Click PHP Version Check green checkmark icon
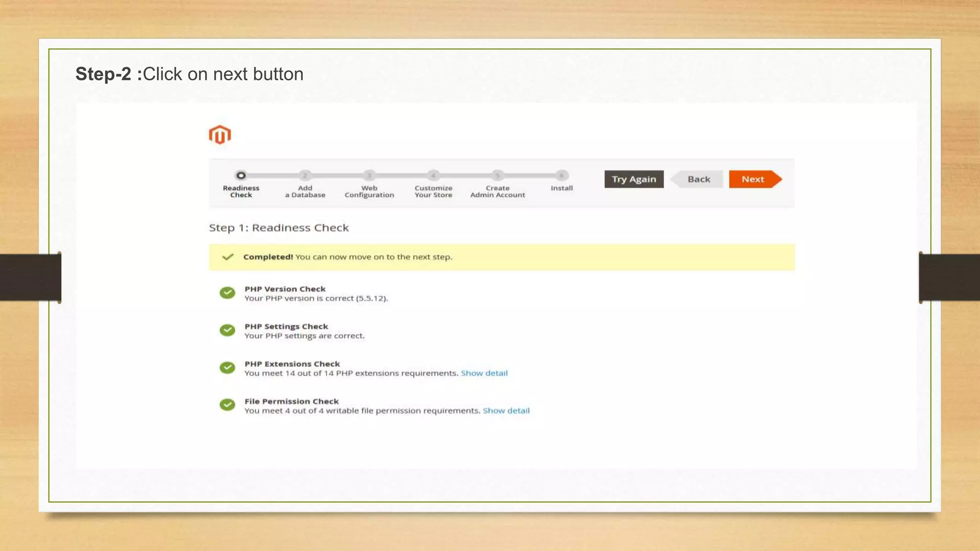Image resolution: width=980 pixels, height=551 pixels. point(227,293)
